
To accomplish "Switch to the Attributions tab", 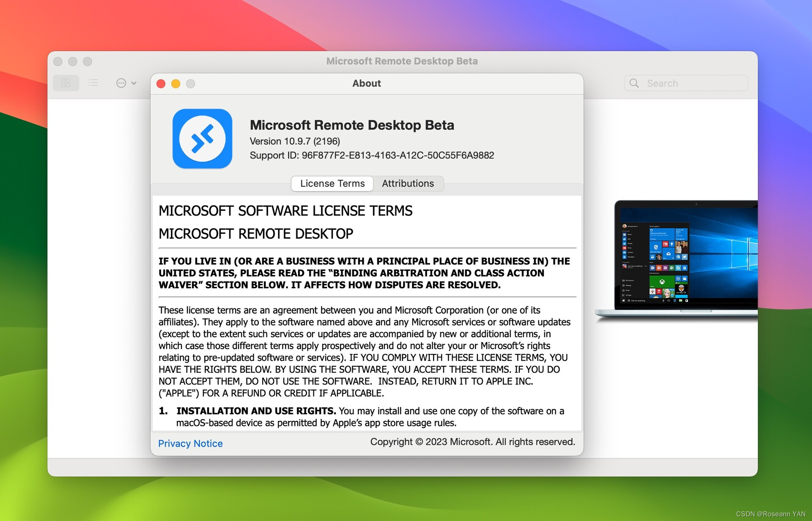I will tap(408, 183).
